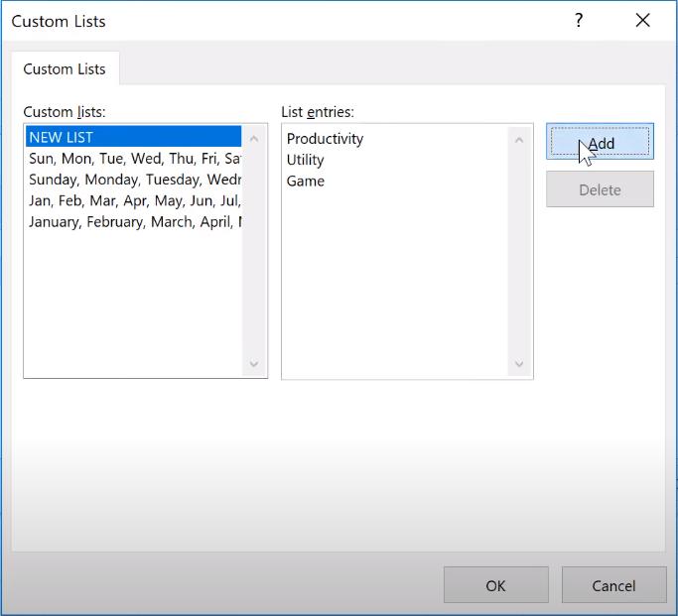Screen dimensions: 678x616
Task: Select the Custom Lists tab
Action: point(64,69)
